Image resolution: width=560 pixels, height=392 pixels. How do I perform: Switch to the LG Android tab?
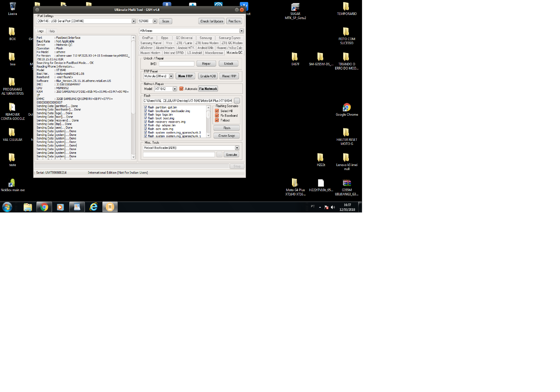[194, 53]
